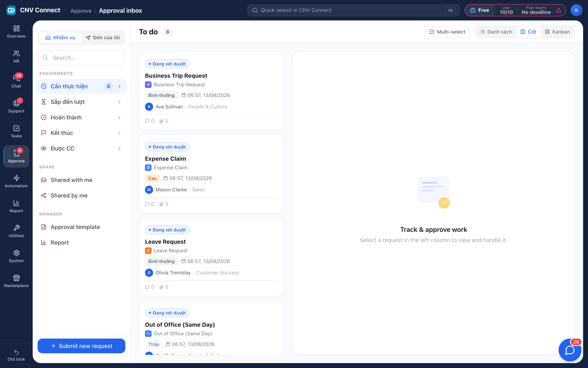Expand chevron for Kết thúc
Viewport: 588px width, 368px height.
(x=119, y=133)
